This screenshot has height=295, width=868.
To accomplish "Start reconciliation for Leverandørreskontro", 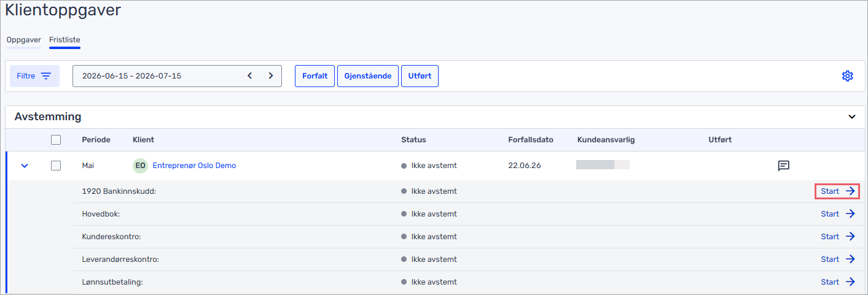I will (x=837, y=259).
